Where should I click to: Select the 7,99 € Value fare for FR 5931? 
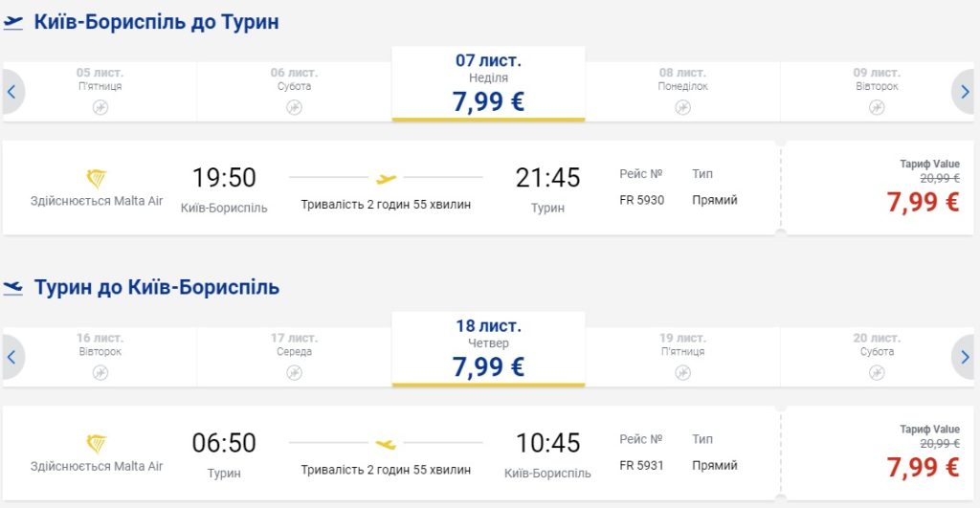pos(922,467)
